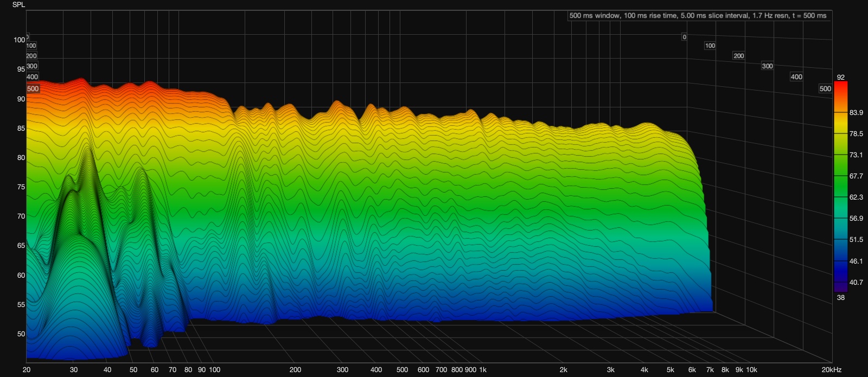Viewport: 868px width, 377px height.
Task: Pick the red 92 top of color scale
Action: pyautogui.click(x=840, y=78)
